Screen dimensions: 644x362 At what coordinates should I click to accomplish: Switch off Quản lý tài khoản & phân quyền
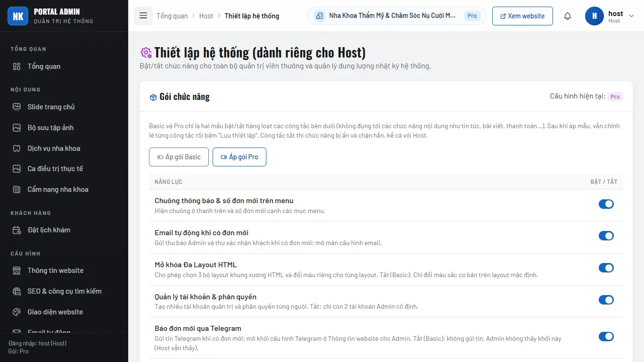point(606,300)
